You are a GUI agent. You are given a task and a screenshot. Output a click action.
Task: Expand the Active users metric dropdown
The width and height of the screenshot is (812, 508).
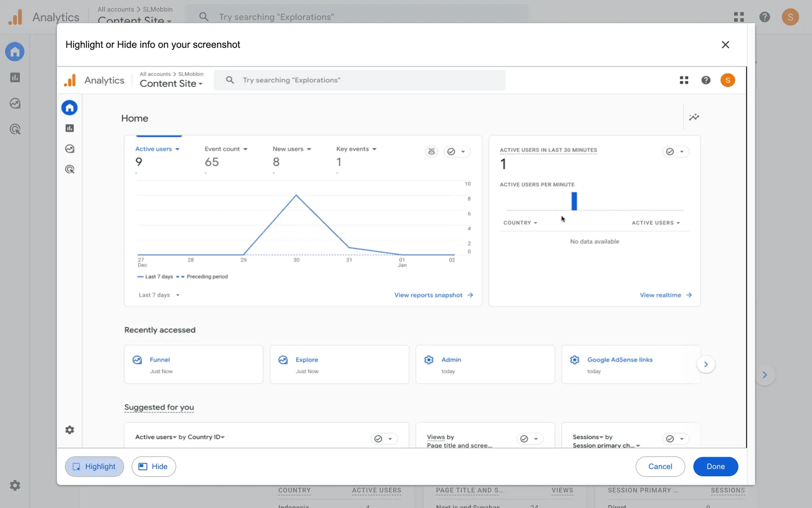click(157, 149)
